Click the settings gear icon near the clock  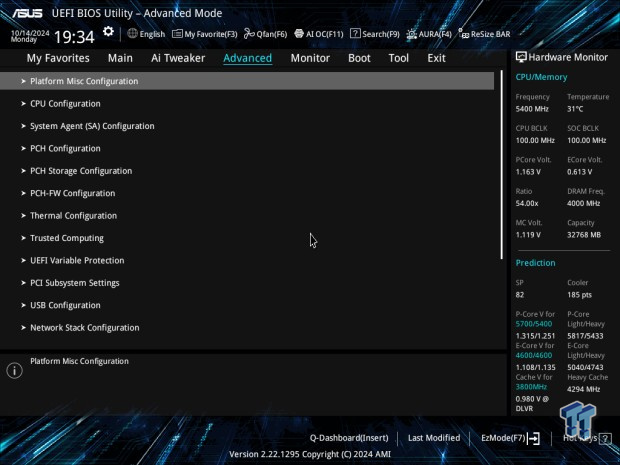click(x=108, y=33)
